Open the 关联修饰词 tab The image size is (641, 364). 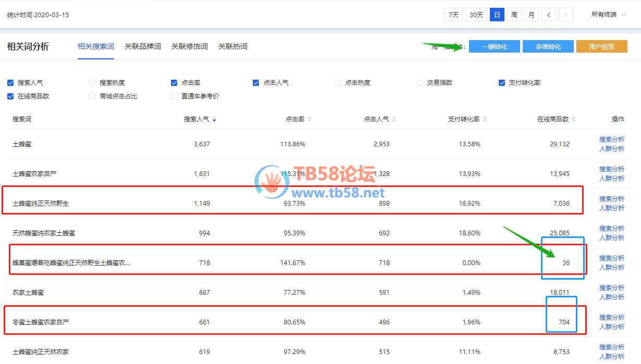189,46
